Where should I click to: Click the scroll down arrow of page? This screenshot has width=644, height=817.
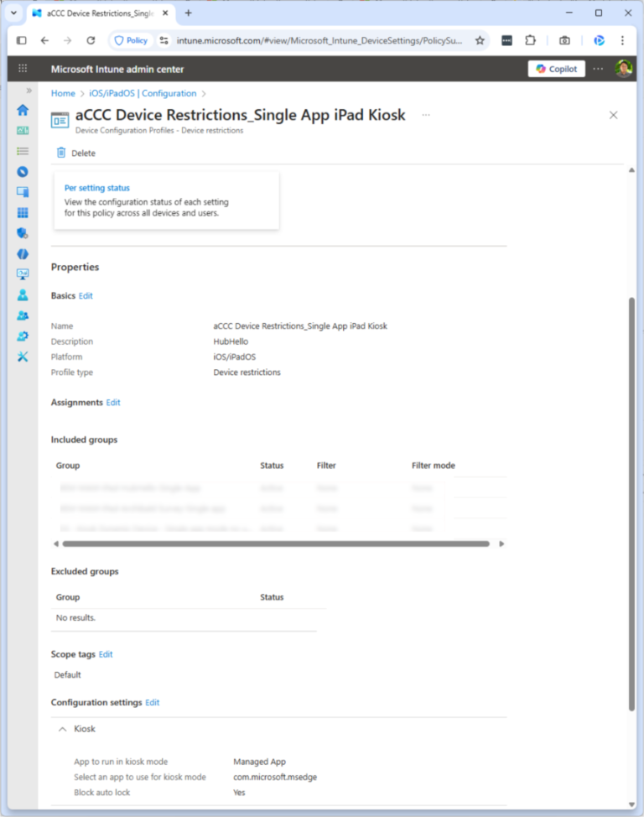tap(631, 804)
